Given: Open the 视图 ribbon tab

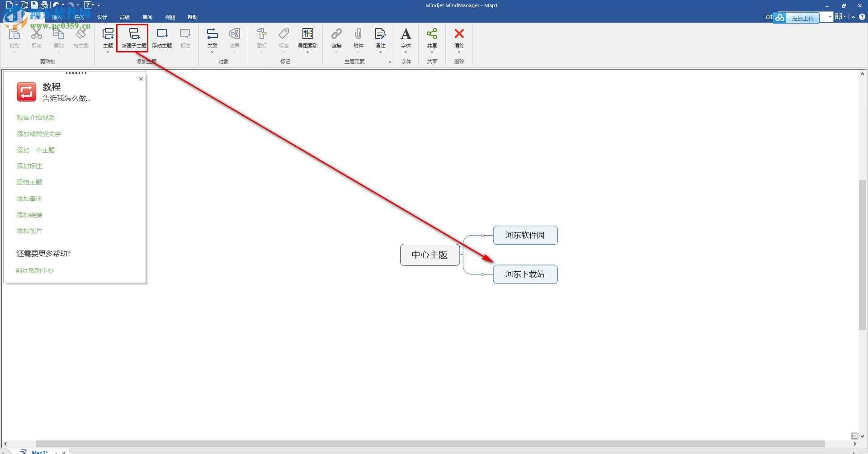Looking at the screenshot, I should [x=170, y=17].
